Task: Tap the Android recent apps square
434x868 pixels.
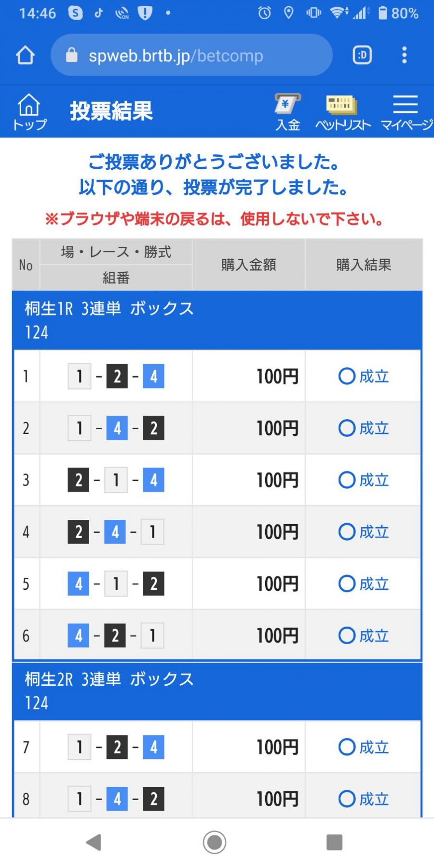Action: [x=334, y=842]
